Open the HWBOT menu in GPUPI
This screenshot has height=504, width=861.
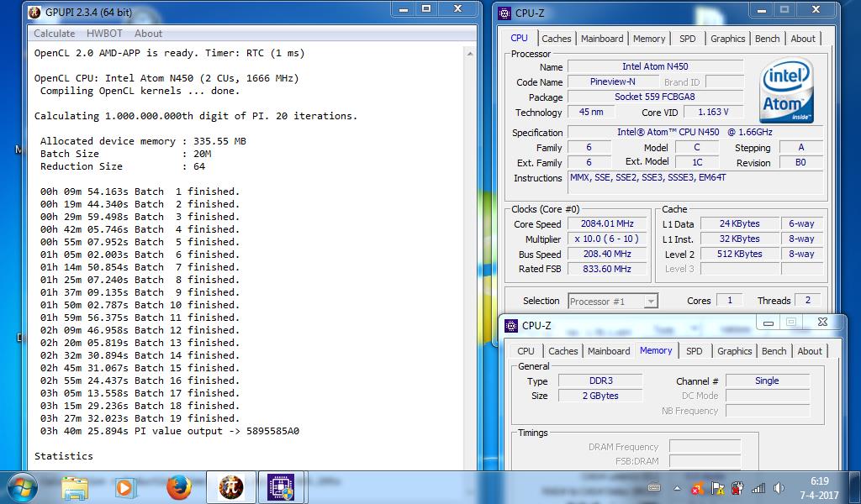pos(104,34)
